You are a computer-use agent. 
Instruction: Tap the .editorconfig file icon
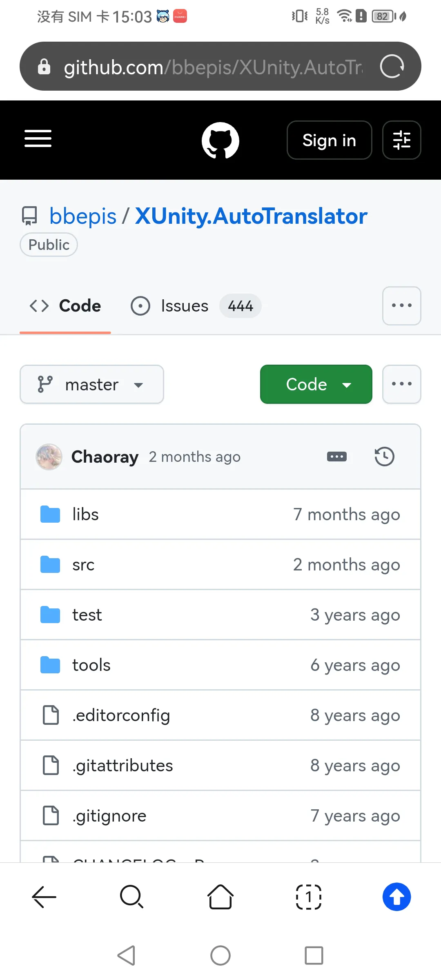[51, 715]
